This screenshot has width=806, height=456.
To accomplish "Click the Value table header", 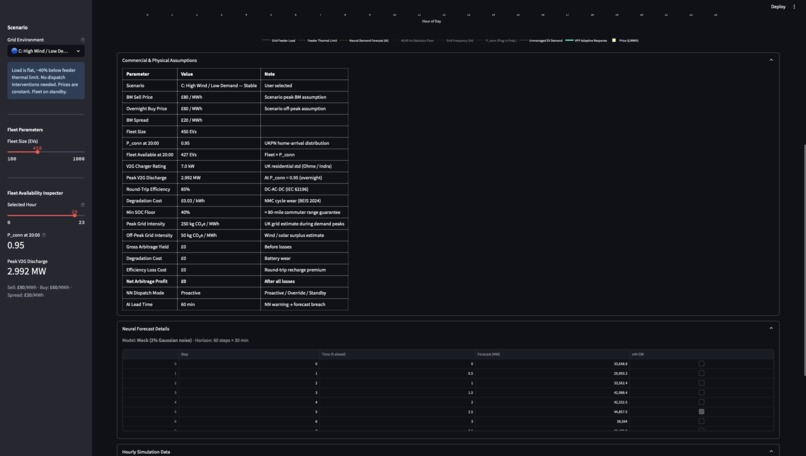I will [219, 74].
